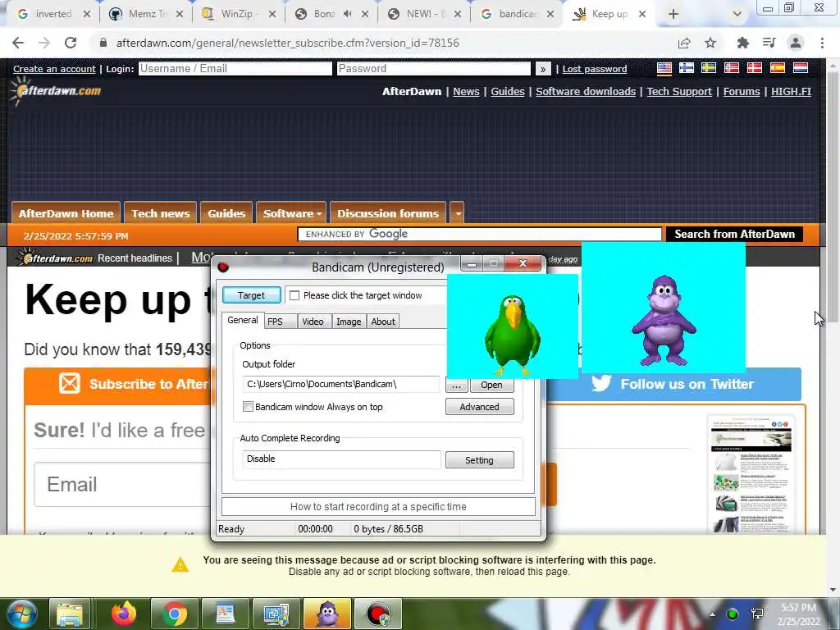Click Follow us on Twitter
Screen dimensions: 840x630
click(x=673, y=384)
